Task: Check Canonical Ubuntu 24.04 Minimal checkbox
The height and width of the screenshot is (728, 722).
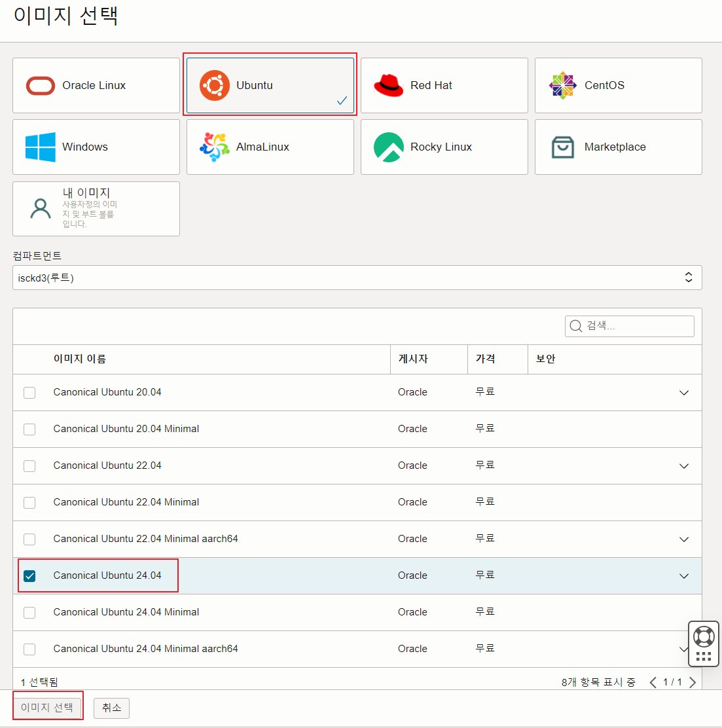Action: (x=29, y=613)
